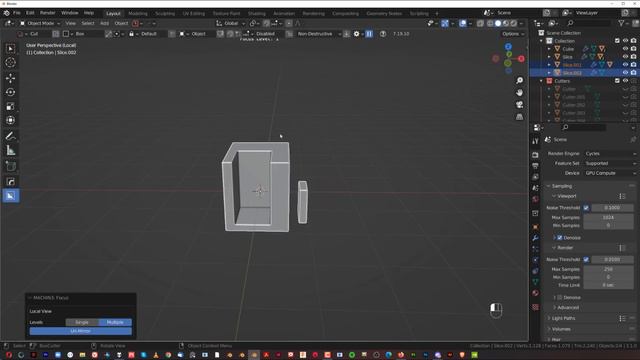The height and width of the screenshot is (360, 640).
Task: Edit Render Max Samples field
Action: click(x=608, y=269)
